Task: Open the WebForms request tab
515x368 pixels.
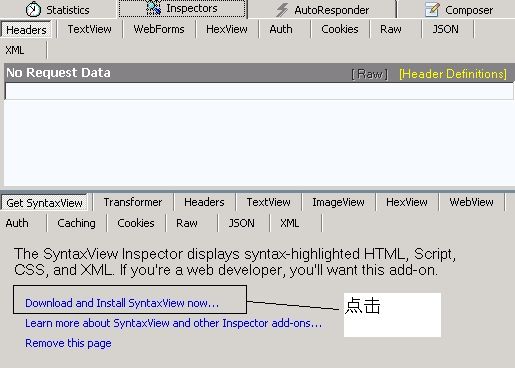Action: (x=159, y=29)
